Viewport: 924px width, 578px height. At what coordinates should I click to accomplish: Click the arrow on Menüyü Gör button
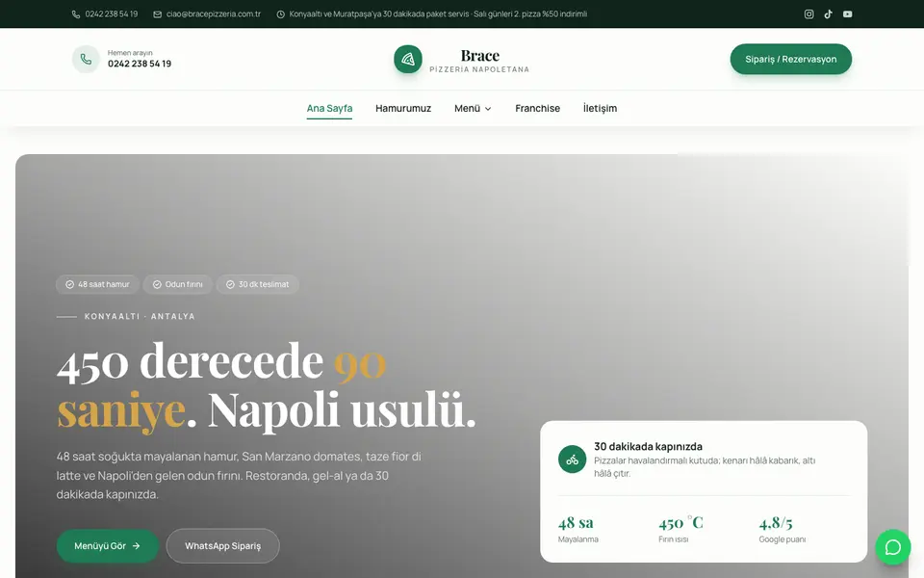pos(136,546)
